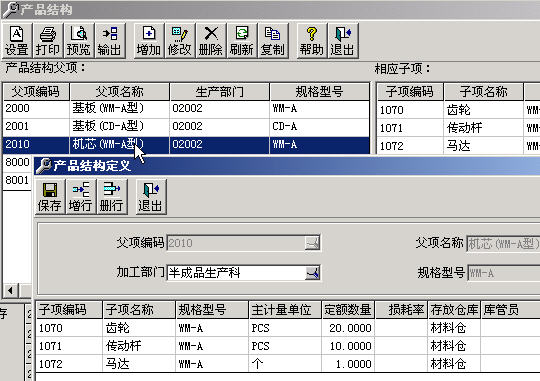Open lookup button beside 父项编码 field

312,243
